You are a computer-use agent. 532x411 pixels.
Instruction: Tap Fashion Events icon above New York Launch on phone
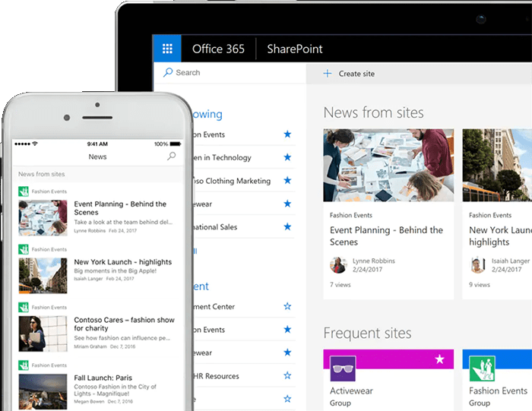pyautogui.click(x=24, y=249)
